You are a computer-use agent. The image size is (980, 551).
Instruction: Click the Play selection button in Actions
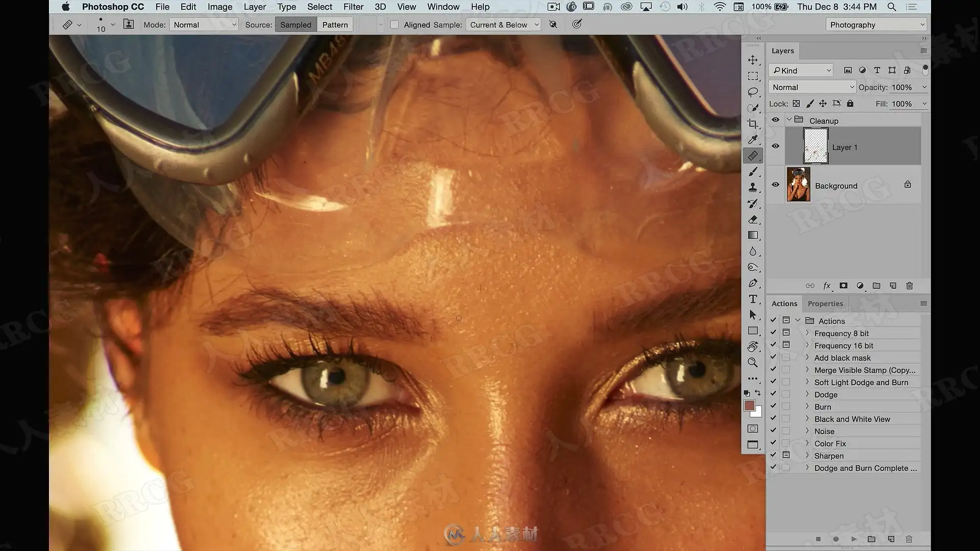[x=854, y=539]
